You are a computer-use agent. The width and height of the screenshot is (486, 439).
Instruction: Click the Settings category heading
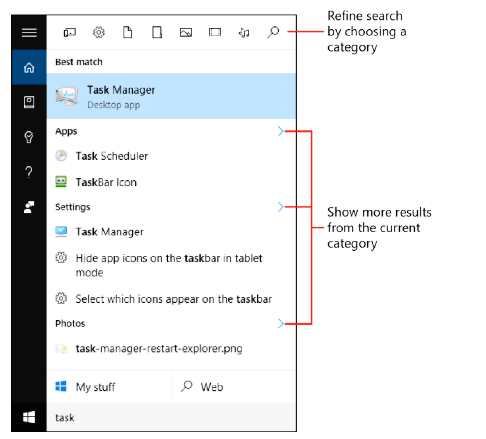[73, 207]
